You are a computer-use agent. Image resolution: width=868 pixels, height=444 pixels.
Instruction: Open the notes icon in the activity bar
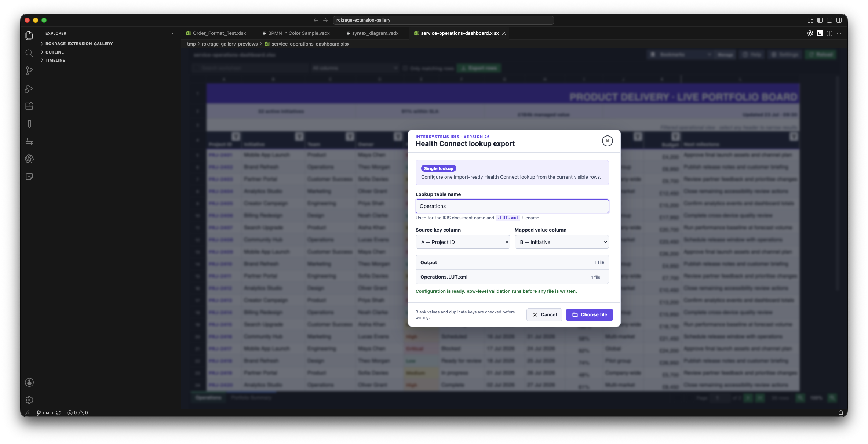29,176
